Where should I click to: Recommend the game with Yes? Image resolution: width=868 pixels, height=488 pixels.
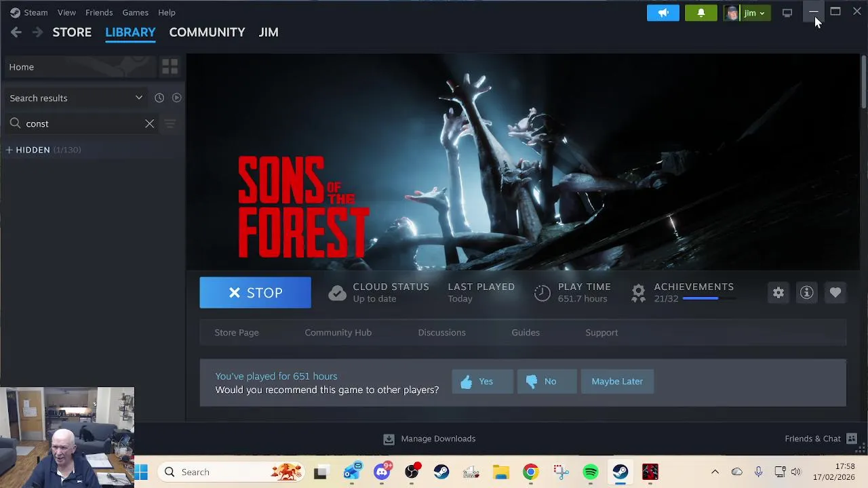483,382
